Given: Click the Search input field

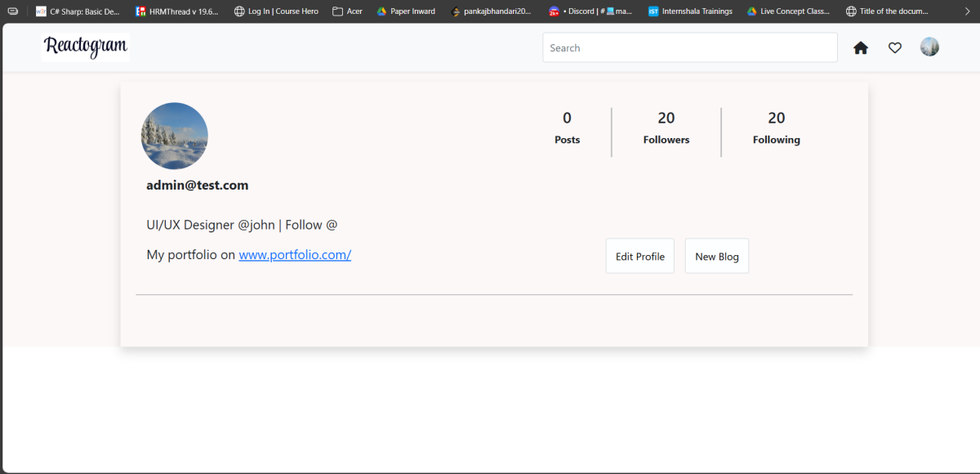Looking at the screenshot, I should (689, 48).
